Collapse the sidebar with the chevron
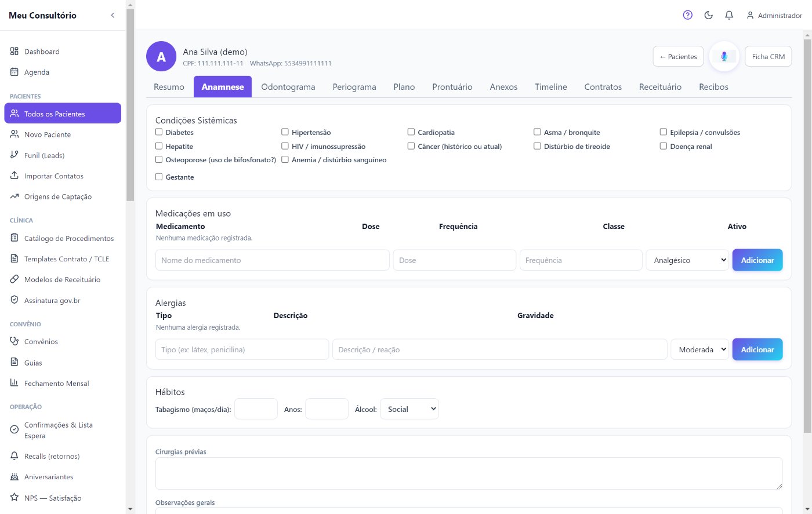The width and height of the screenshot is (812, 514). (113, 15)
